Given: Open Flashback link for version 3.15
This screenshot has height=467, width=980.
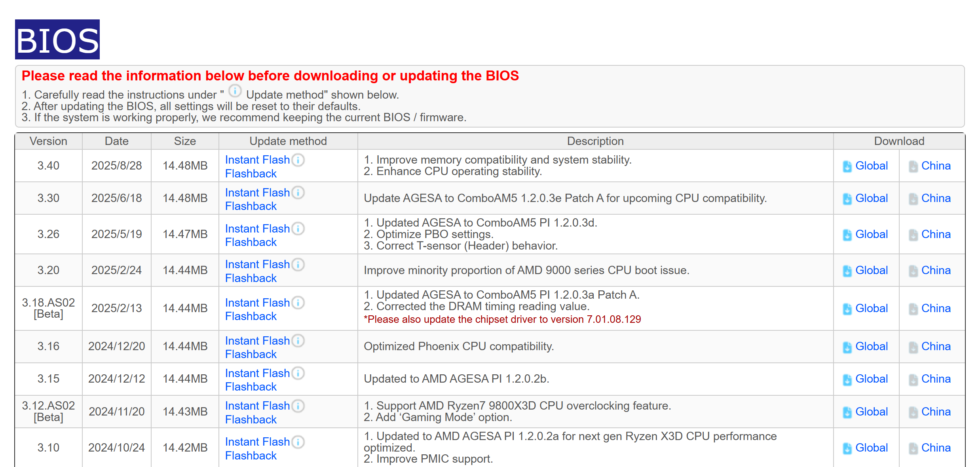Looking at the screenshot, I should pyautogui.click(x=251, y=387).
